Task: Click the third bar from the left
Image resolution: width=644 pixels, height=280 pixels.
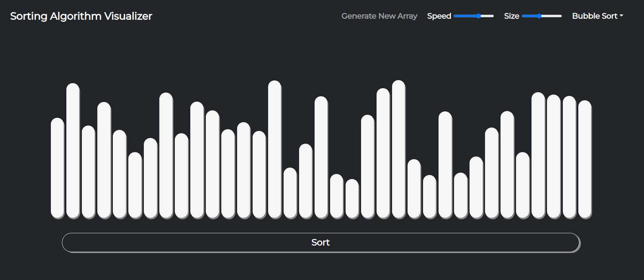Action: (x=88, y=172)
